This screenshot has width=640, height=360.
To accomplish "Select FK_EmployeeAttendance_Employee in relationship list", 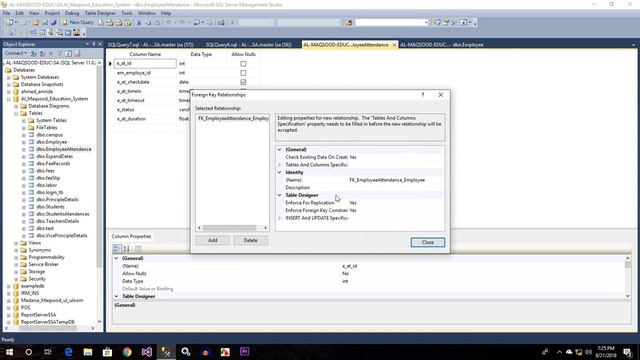I will click(x=233, y=118).
